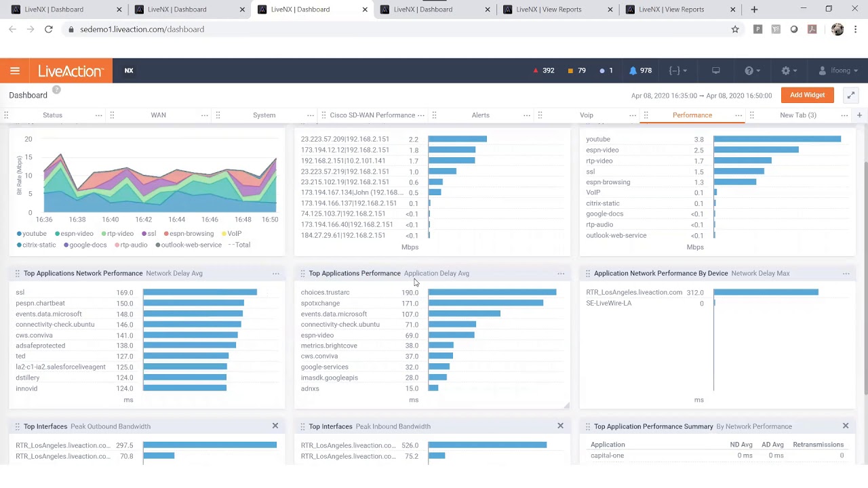Close the Peak Inbound Bandwidth widget
868x488 pixels.
pos(560,426)
